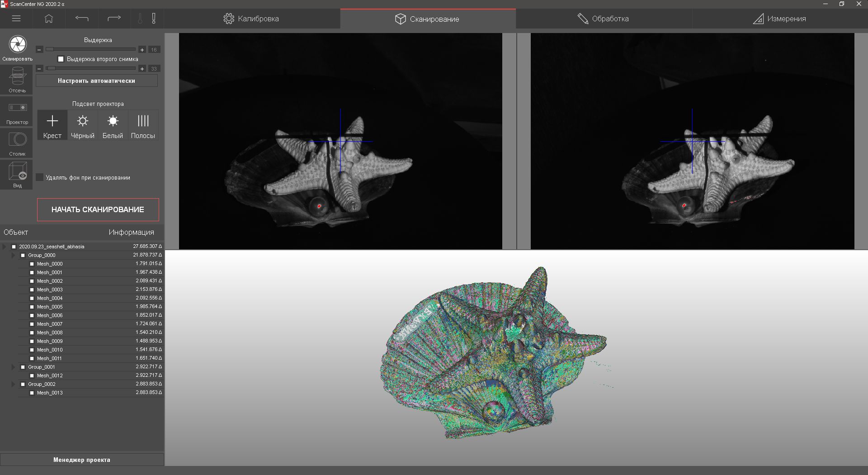
Task: Toggle Удалять фон при сканировании checkbox
Action: 40,177
